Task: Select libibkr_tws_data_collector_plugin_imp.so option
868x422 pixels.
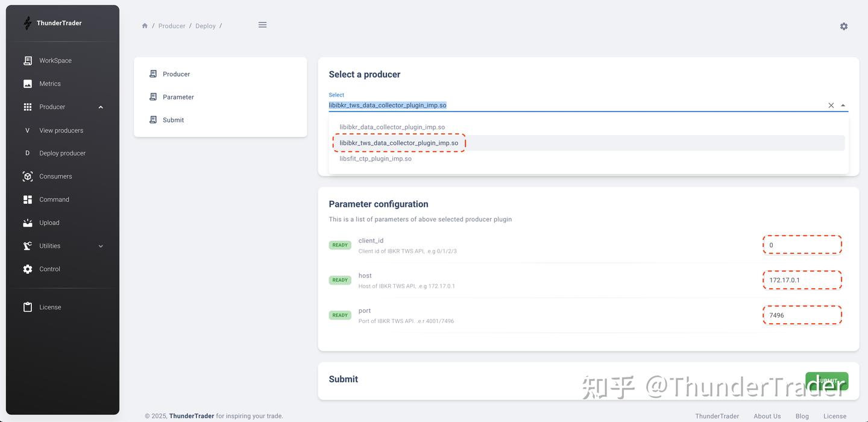Action: (x=588, y=143)
